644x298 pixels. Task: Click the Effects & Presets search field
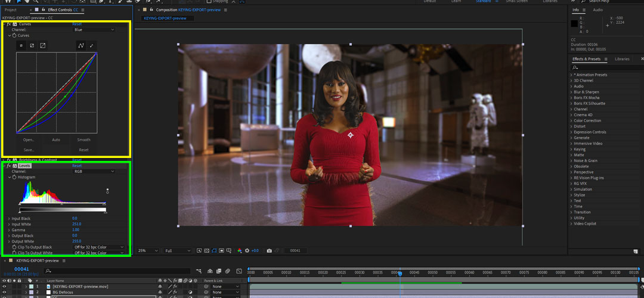point(606,67)
